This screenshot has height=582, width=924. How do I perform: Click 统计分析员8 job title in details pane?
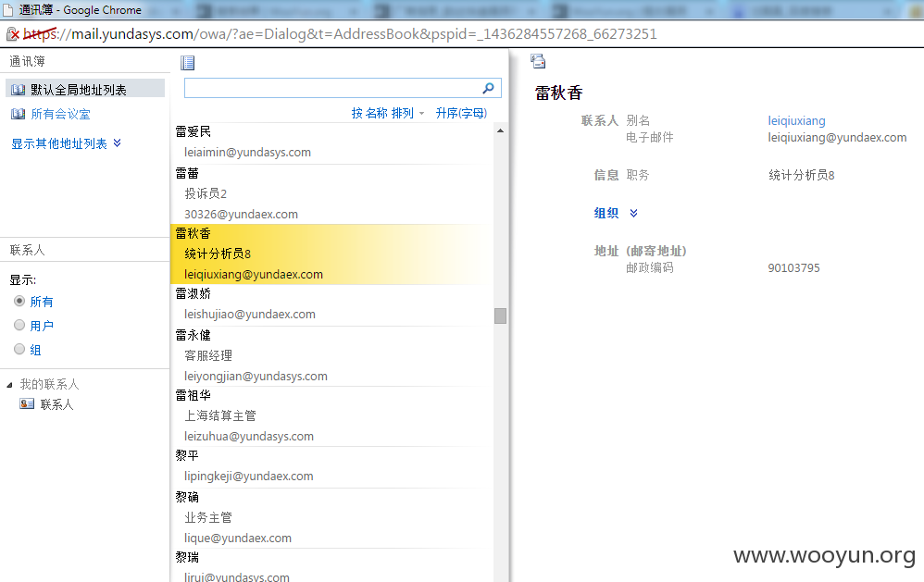pos(802,175)
